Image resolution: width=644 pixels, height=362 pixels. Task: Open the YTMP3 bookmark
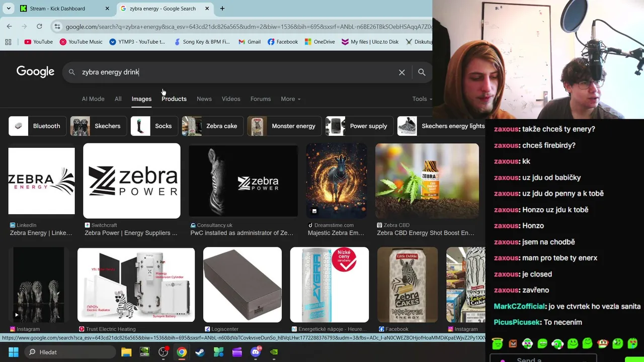pyautogui.click(x=137, y=42)
